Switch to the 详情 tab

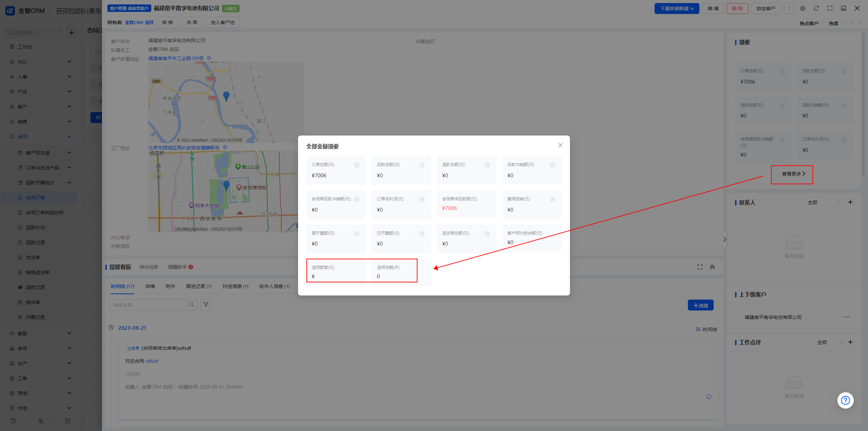coord(150,286)
